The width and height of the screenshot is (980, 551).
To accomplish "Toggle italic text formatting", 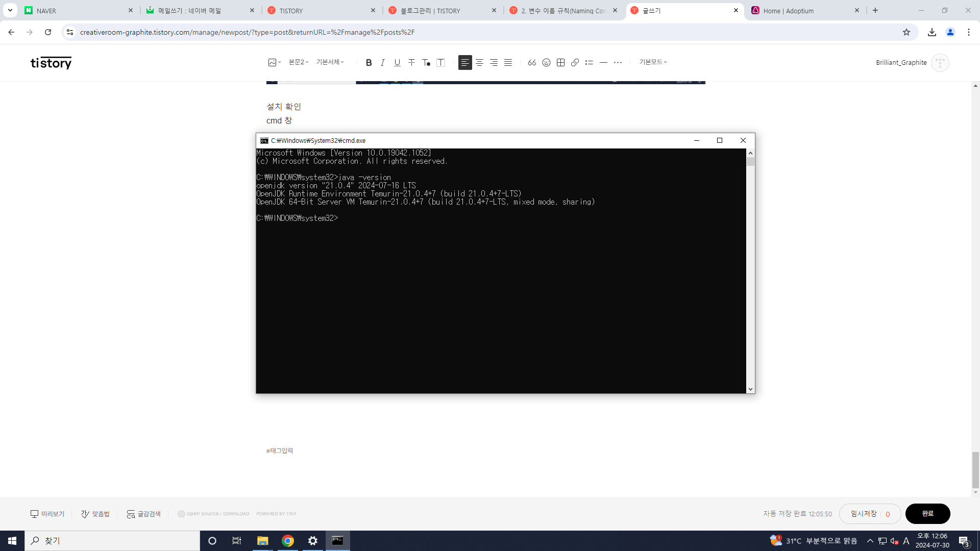I will tap(383, 62).
